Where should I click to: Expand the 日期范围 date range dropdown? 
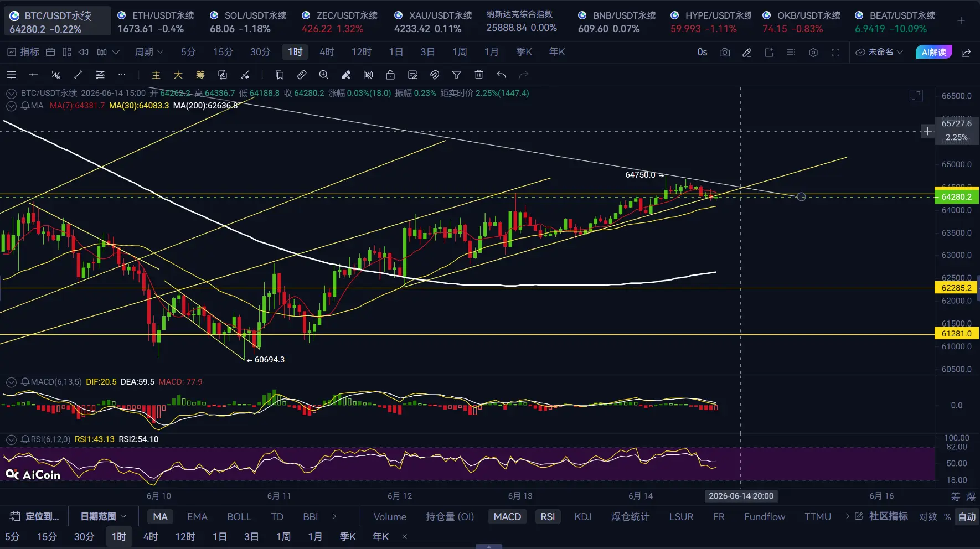pyautogui.click(x=104, y=516)
